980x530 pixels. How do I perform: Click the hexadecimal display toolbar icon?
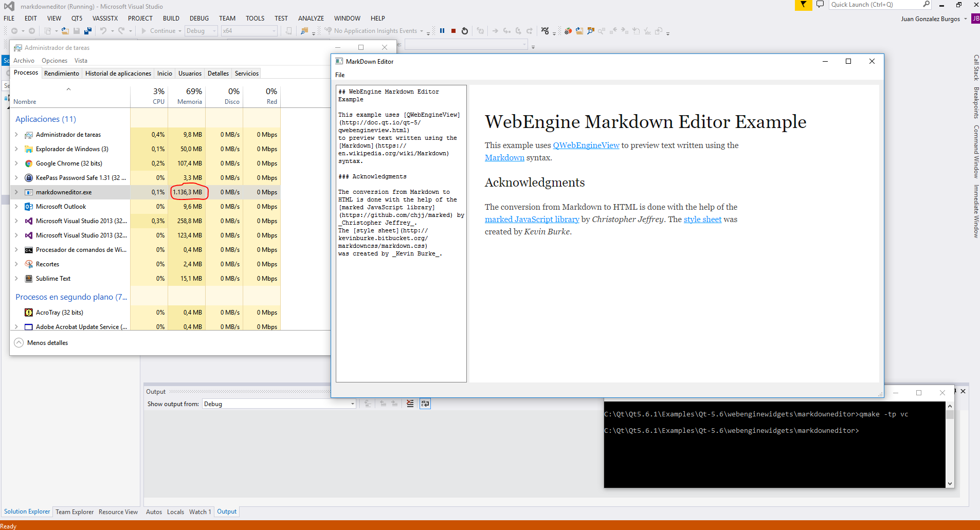pyautogui.click(x=545, y=31)
